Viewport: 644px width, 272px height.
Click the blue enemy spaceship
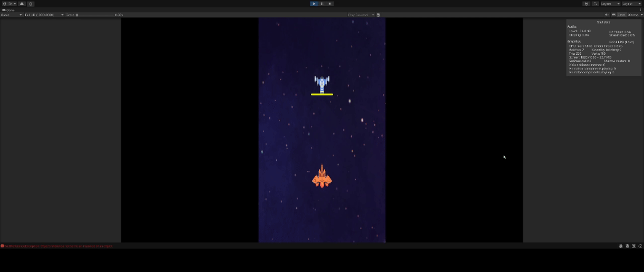pyautogui.click(x=321, y=84)
